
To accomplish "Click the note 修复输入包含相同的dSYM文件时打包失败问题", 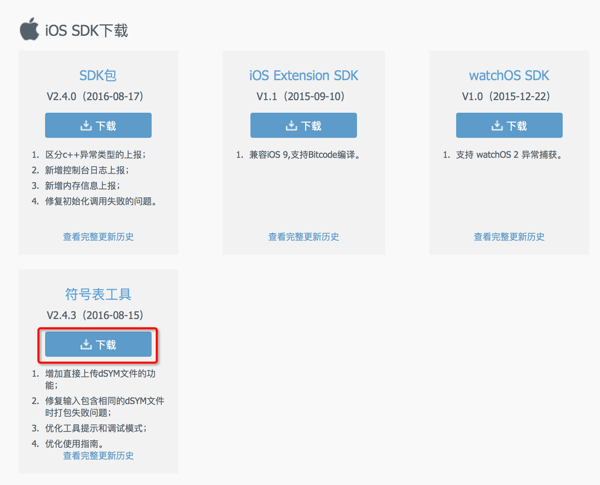I will tap(104, 407).
